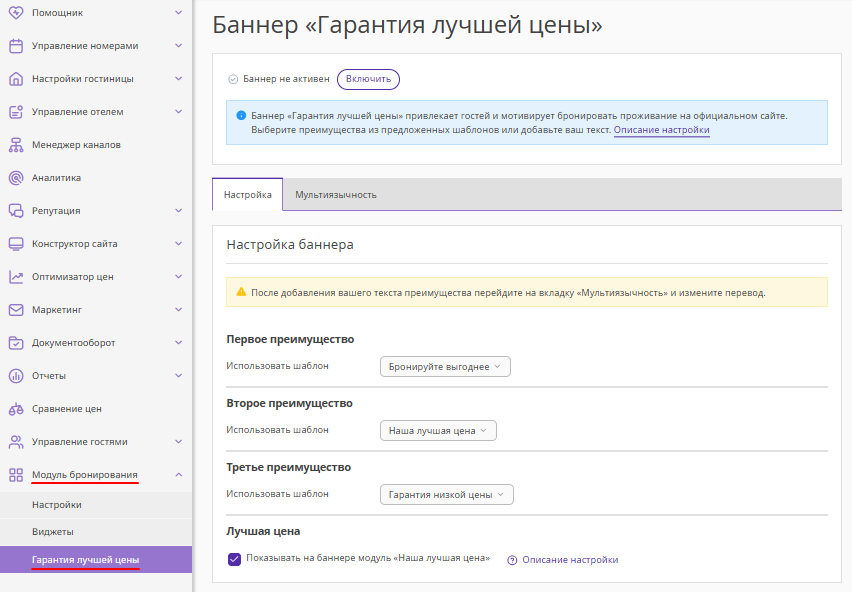The width and height of the screenshot is (852, 592).
Task: Click the Аналитика target icon
Action: 16,178
